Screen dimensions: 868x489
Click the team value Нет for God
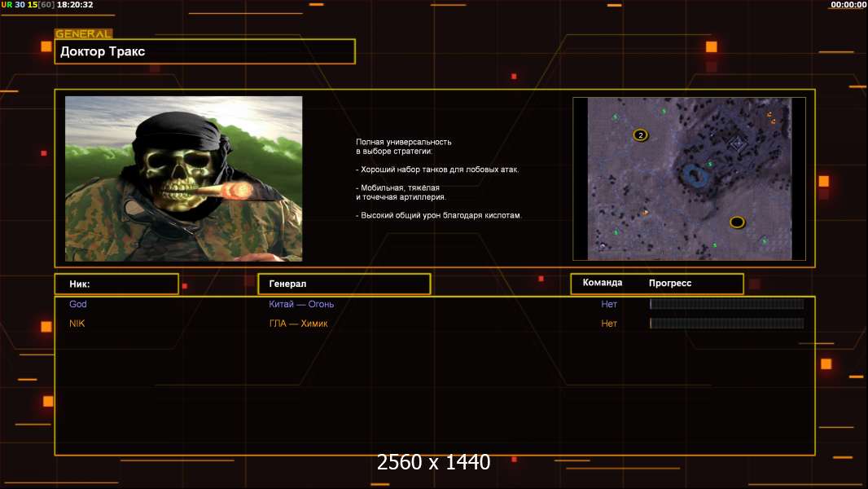click(x=609, y=304)
